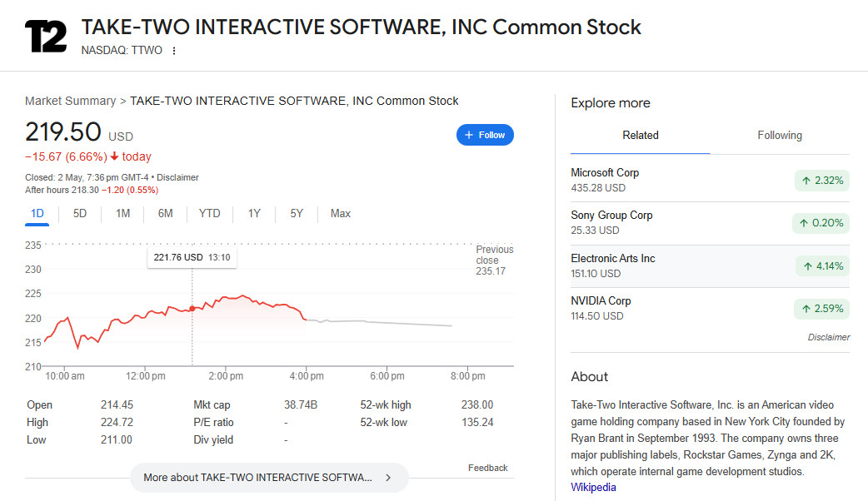Screen dimensions: 868x501
Task: Switch chart to the 1M range
Action: 122,214
